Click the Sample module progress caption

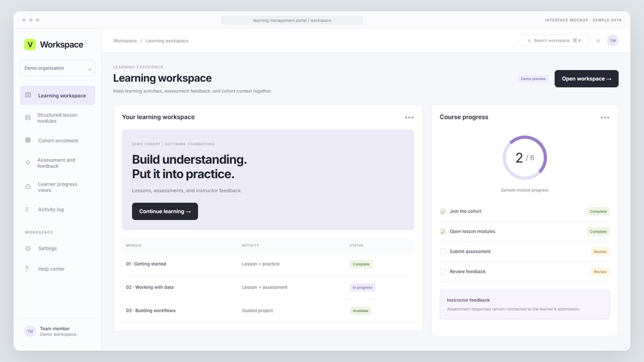(525, 191)
